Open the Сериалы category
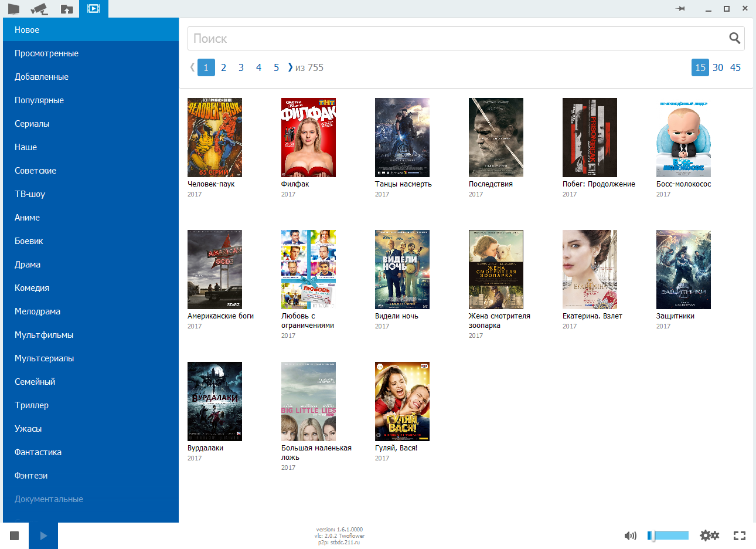The height and width of the screenshot is (549, 756). (x=91, y=123)
